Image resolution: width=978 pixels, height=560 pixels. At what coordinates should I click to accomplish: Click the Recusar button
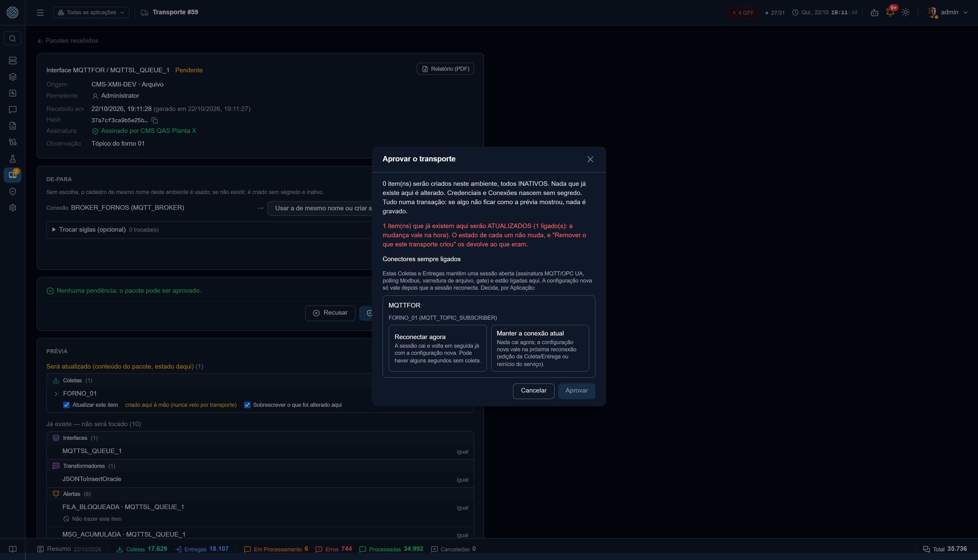330,313
